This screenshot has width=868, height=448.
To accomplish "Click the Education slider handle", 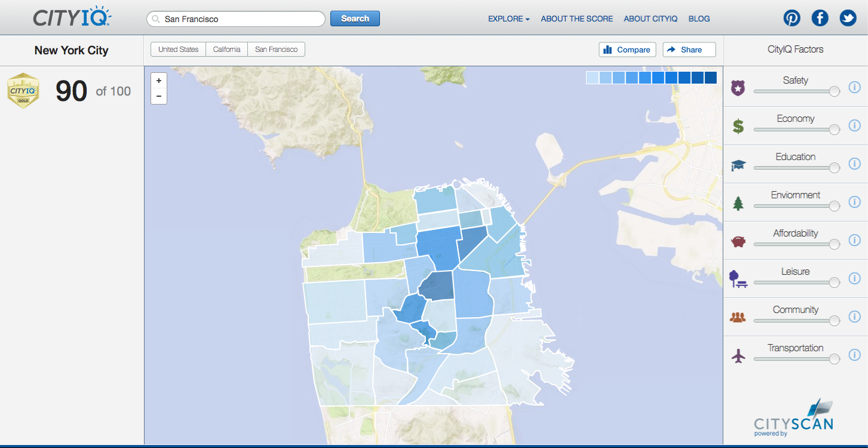I will (835, 168).
